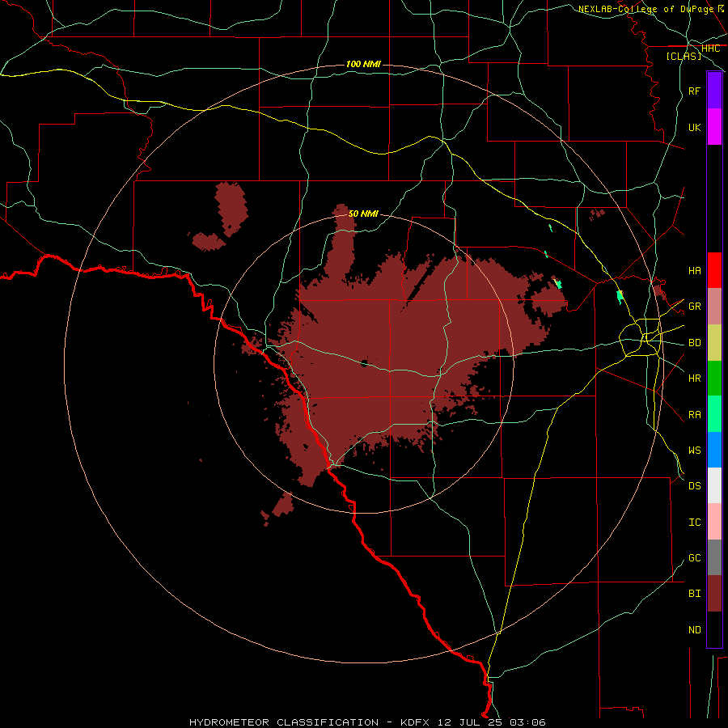Click the HA legend label

click(x=694, y=270)
